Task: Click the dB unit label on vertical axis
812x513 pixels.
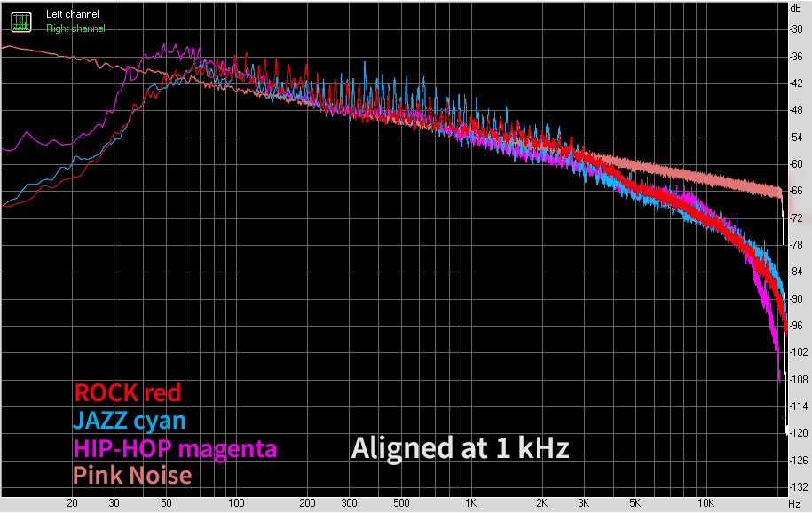Action: 795,8
